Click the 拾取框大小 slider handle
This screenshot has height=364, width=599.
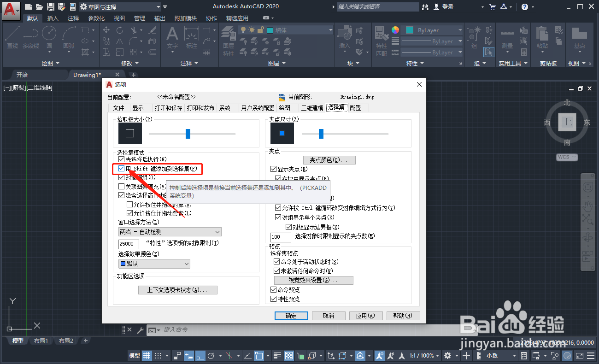(188, 134)
